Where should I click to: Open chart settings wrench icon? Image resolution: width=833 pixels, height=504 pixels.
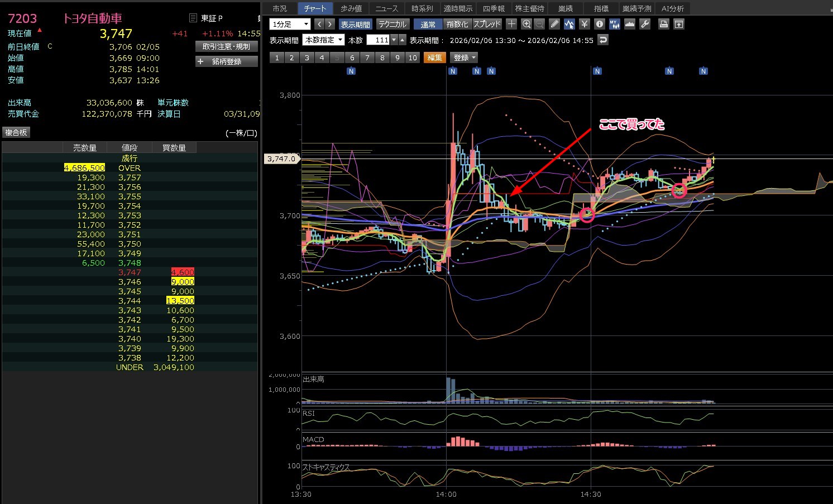[x=644, y=24]
